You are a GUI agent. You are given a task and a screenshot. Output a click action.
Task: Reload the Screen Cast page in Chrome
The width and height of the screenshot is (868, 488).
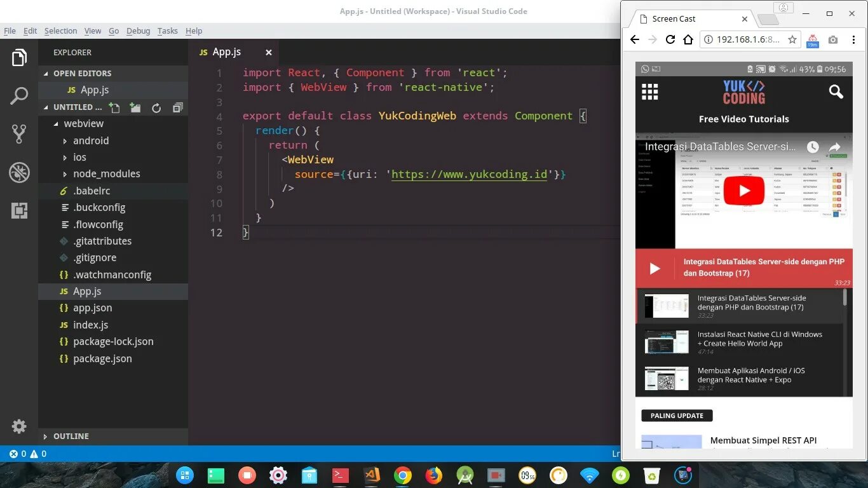(x=670, y=39)
